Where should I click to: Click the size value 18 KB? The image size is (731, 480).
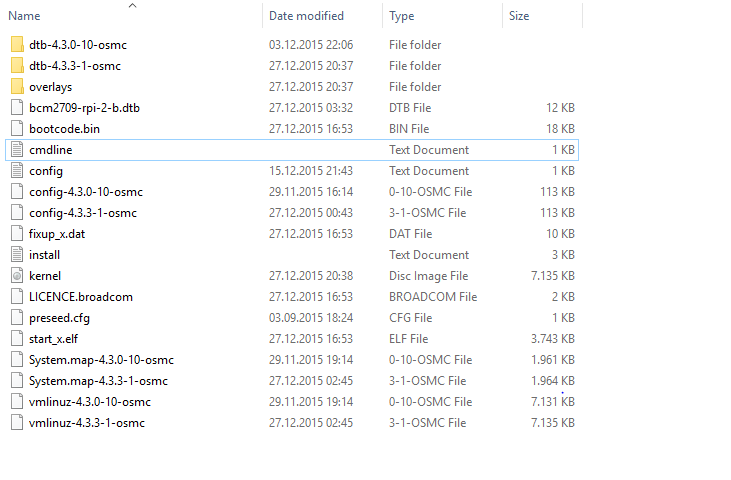(x=560, y=129)
